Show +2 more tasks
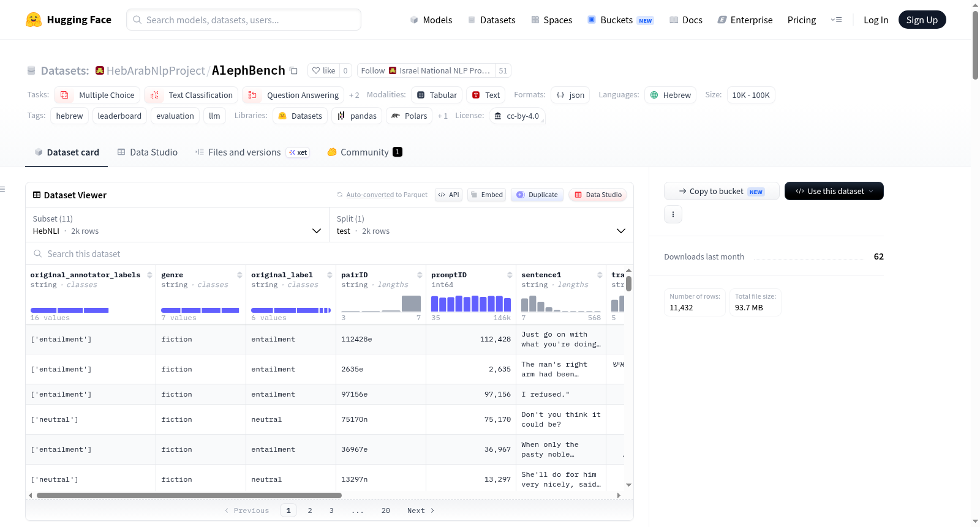The width and height of the screenshot is (980, 527). pos(354,95)
